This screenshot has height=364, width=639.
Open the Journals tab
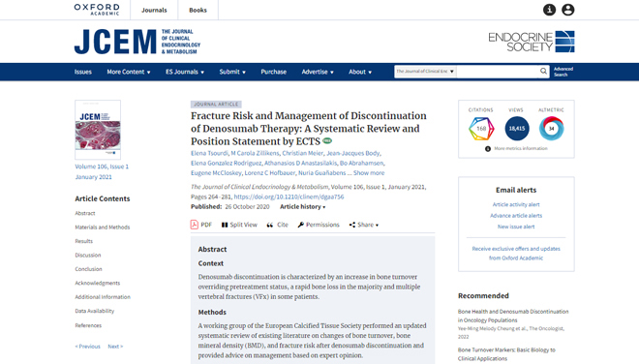[154, 10]
